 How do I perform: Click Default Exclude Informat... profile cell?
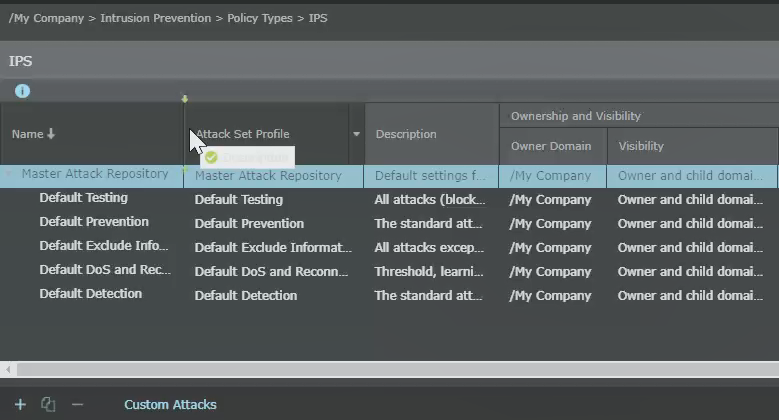(273, 248)
